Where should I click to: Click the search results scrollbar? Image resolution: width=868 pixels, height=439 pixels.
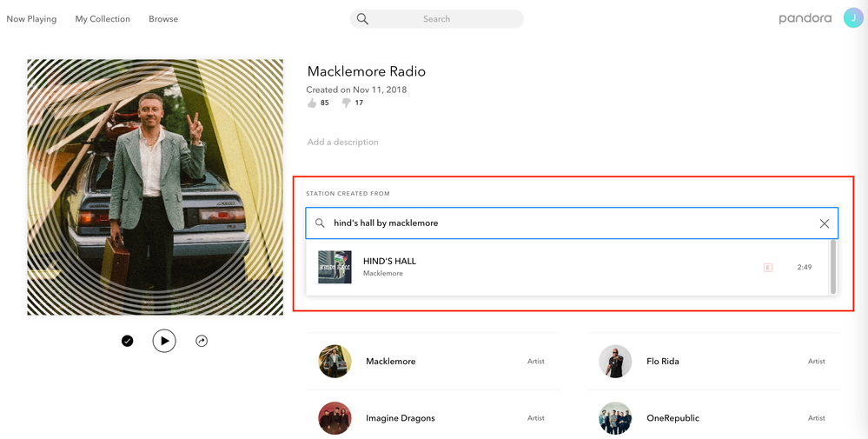point(833,266)
